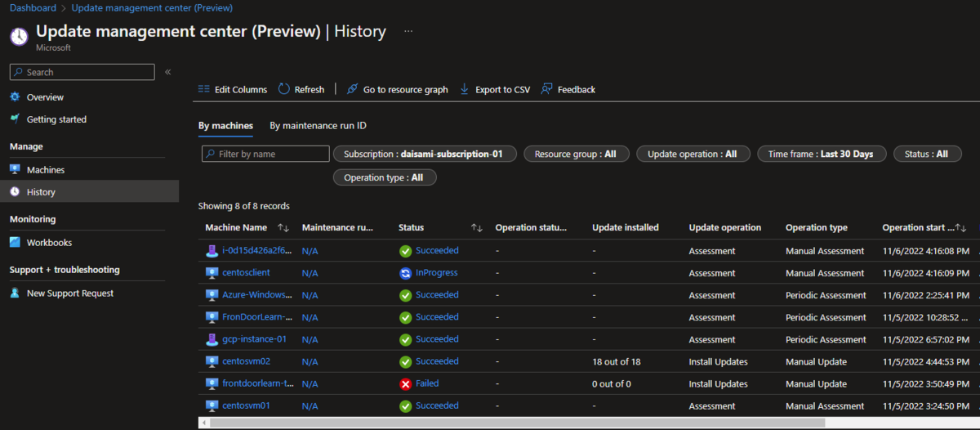Click the New Support Request person icon
The width and height of the screenshot is (980, 430).
pyautogui.click(x=15, y=293)
